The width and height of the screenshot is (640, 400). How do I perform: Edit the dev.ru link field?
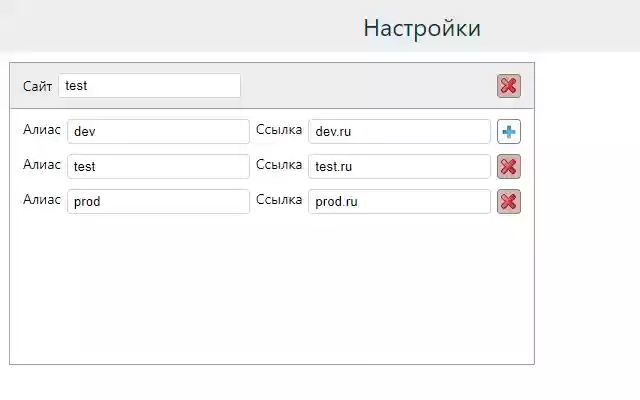(x=399, y=131)
